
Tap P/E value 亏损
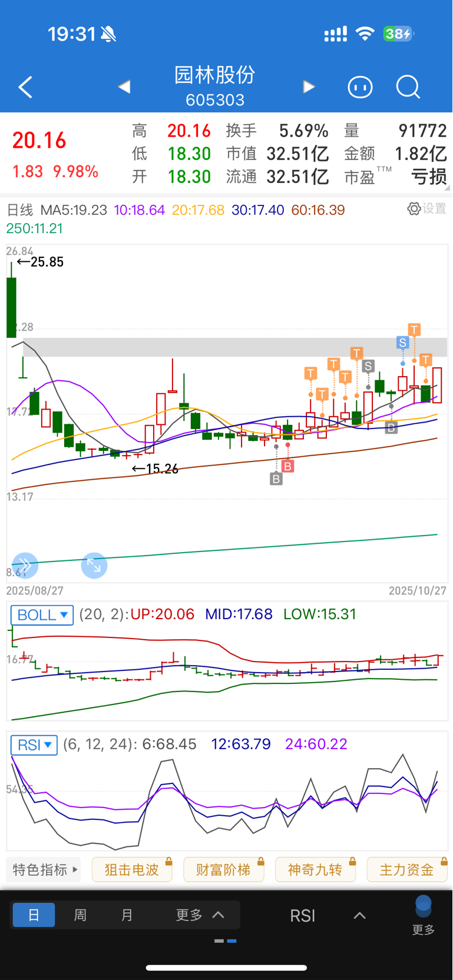click(429, 176)
